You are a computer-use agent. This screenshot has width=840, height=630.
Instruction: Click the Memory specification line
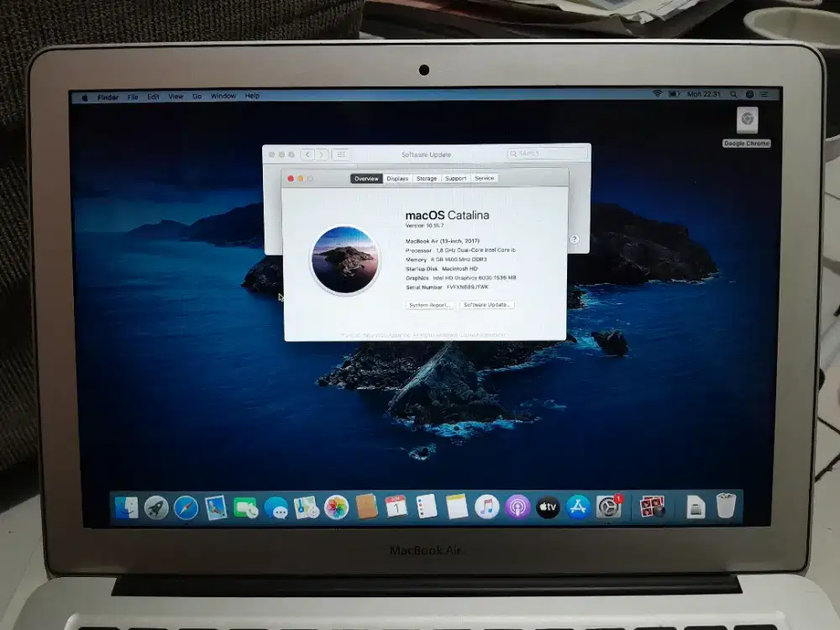(x=446, y=260)
